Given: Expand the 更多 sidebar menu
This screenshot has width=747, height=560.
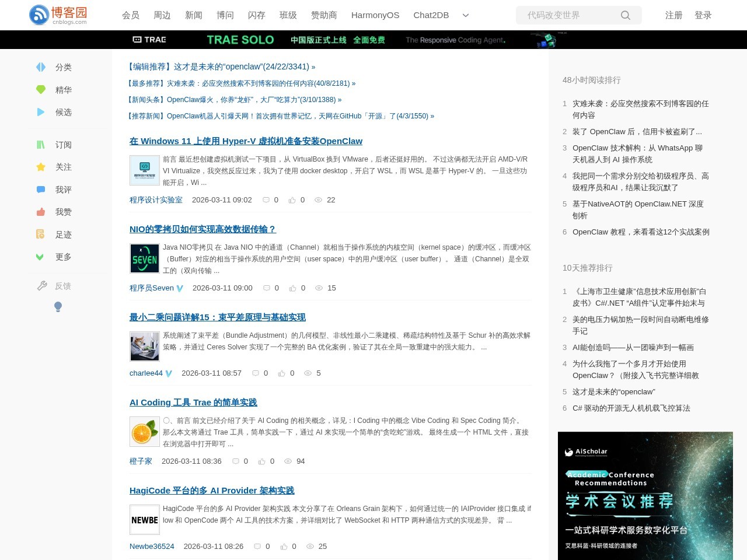Looking at the screenshot, I should pos(41,257).
